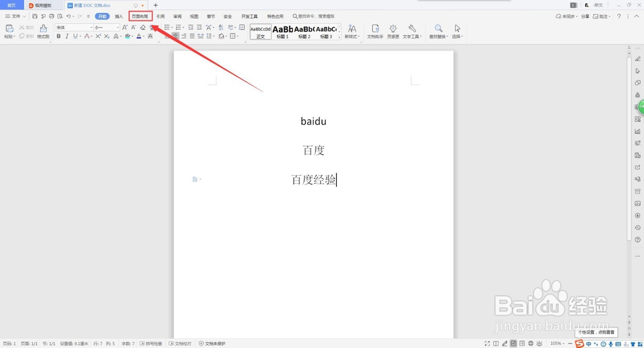Click the Increase Font Size icon
The width and height of the screenshot is (644, 348).
[x=125, y=28]
